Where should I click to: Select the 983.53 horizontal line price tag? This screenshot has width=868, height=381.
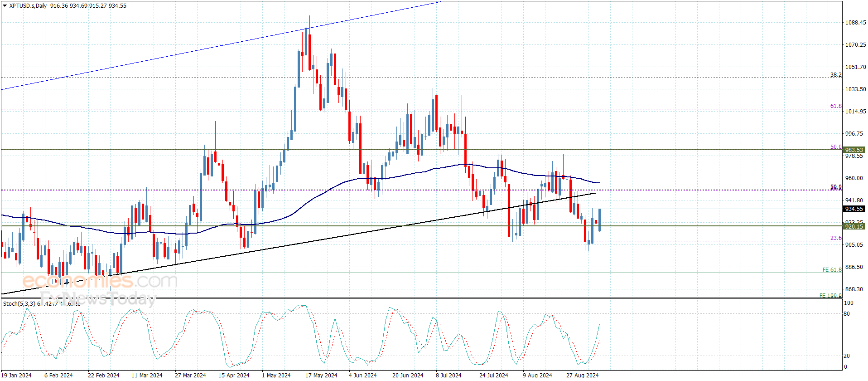click(854, 150)
